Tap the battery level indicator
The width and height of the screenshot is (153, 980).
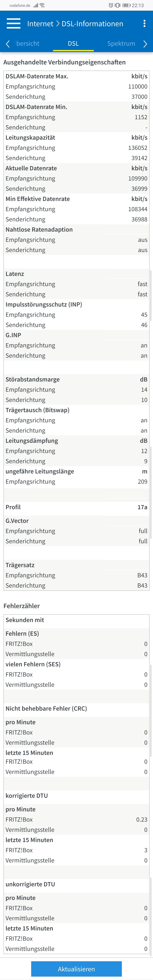pos(126,5)
